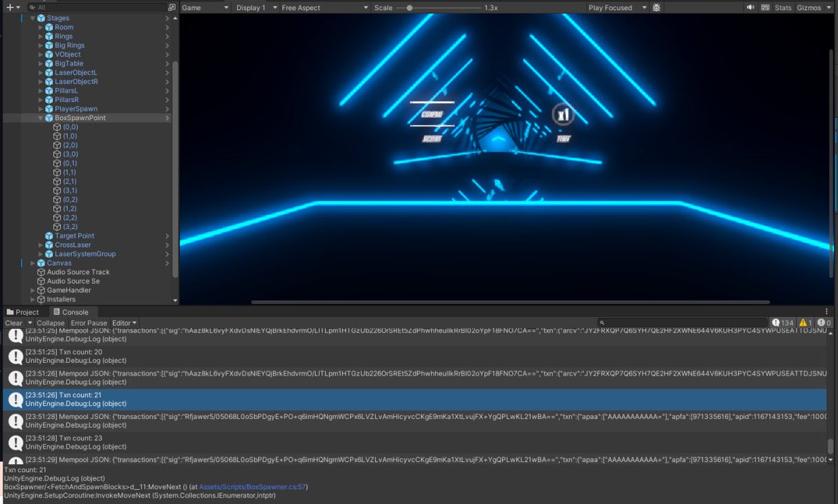Open the Game view type dropdown
The width and height of the screenshot is (838, 504).
point(205,8)
